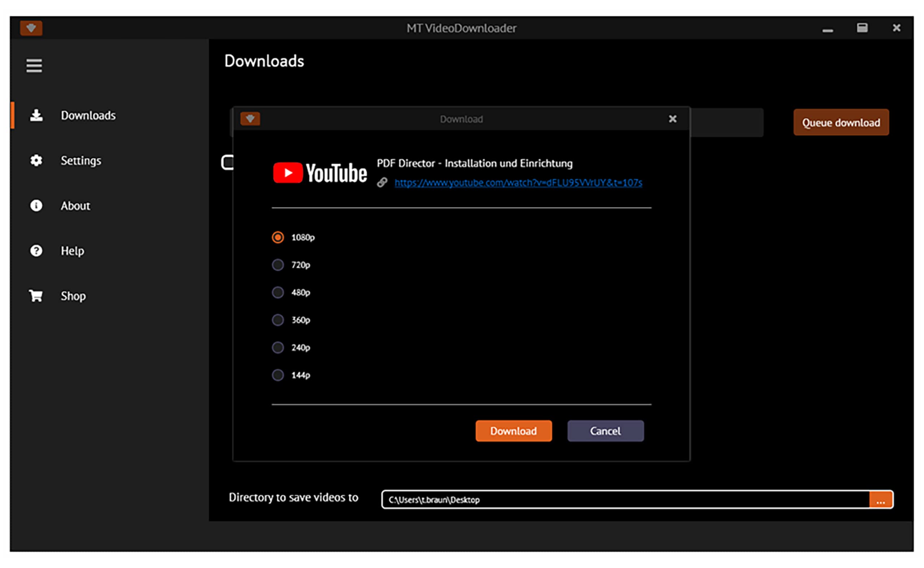Open the hamburger menu in the sidebar
Screen dimensions: 924x568
pyautogui.click(x=34, y=66)
